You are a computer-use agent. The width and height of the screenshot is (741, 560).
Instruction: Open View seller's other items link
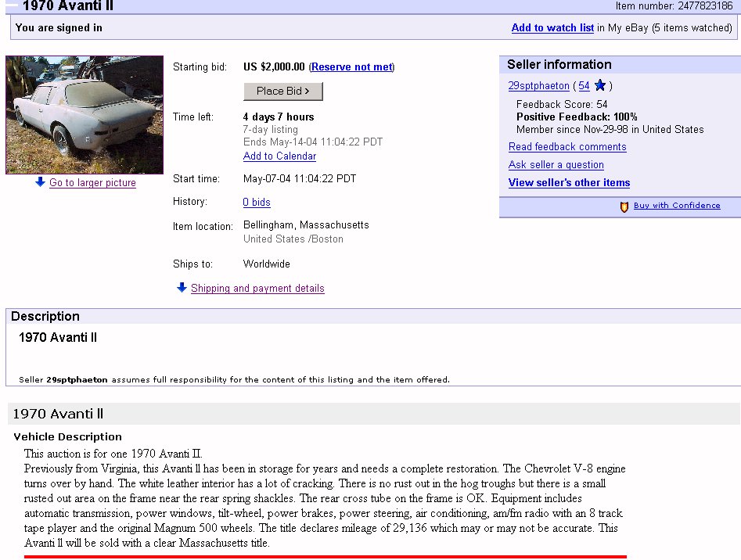tap(570, 183)
